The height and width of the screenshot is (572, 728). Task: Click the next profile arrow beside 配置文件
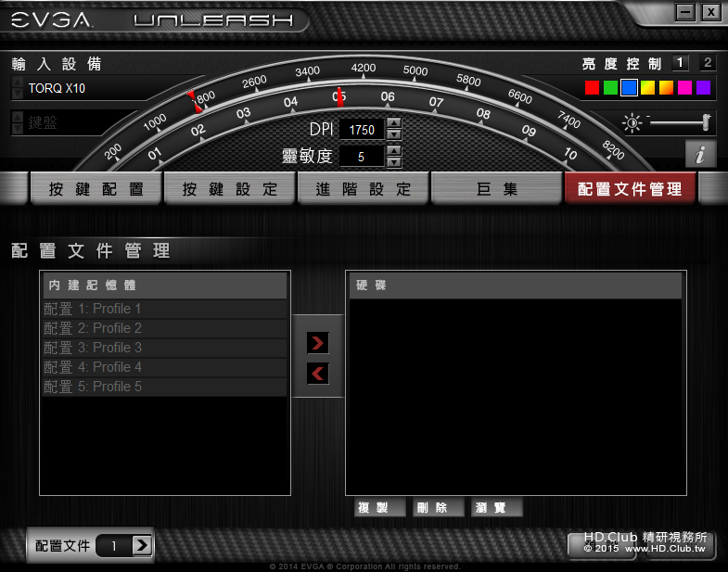click(x=142, y=545)
